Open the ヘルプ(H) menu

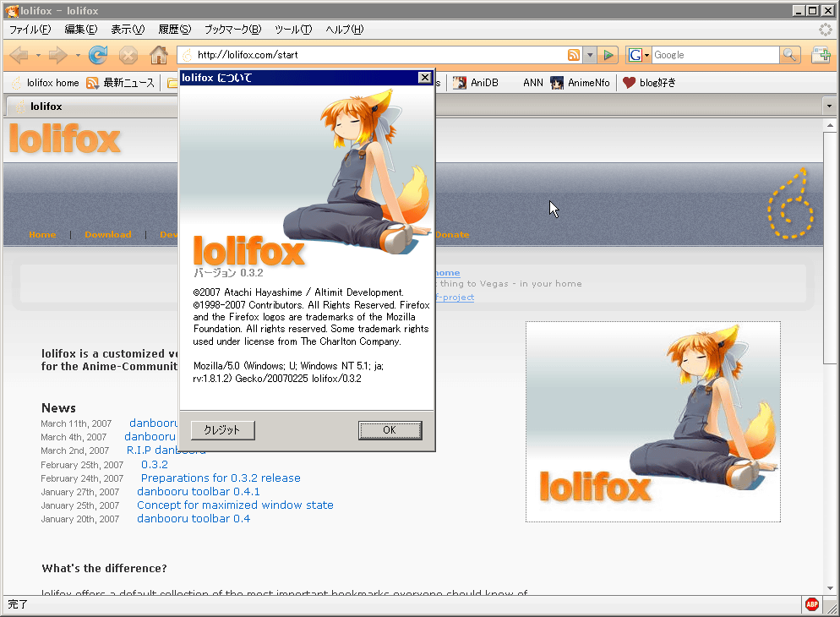(345, 30)
